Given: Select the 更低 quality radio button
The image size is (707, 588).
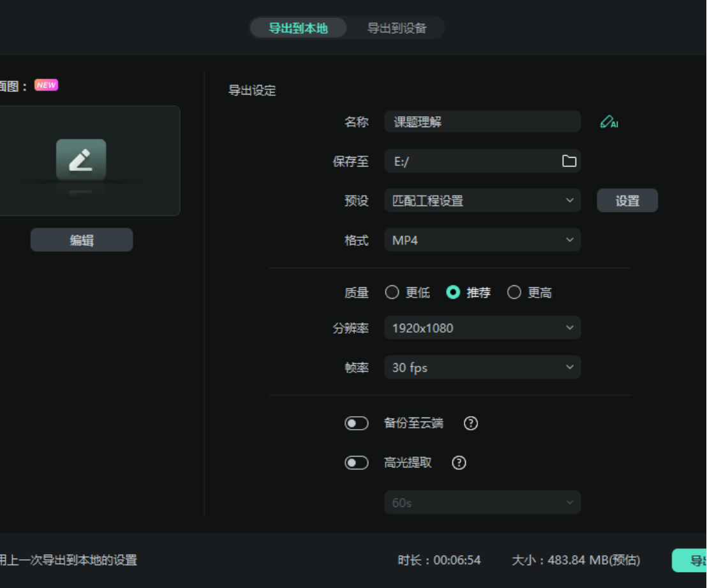Looking at the screenshot, I should coord(392,292).
